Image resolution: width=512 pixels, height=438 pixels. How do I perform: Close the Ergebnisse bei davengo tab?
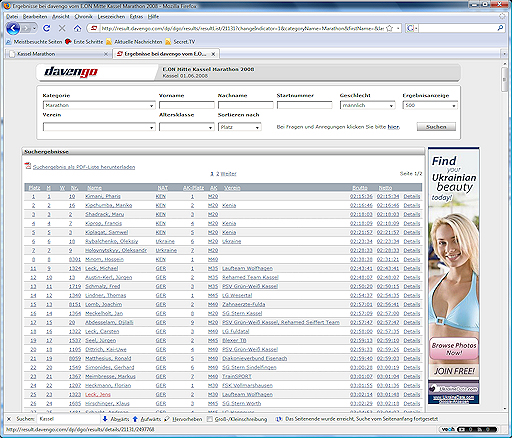click(x=213, y=54)
